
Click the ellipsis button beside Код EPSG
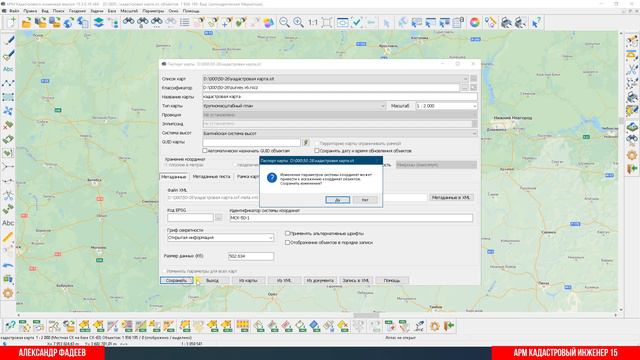(219, 218)
